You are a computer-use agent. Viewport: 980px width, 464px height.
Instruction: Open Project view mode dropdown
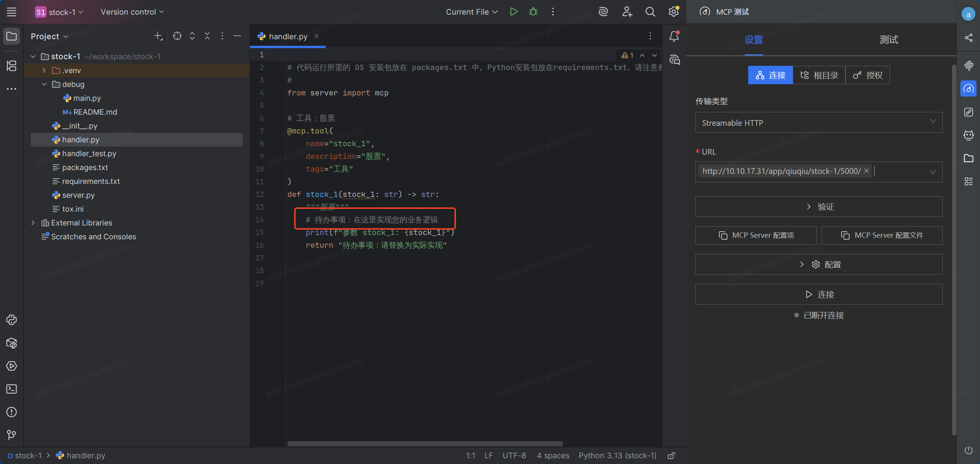pyautogui.click(x=49, y=36)
